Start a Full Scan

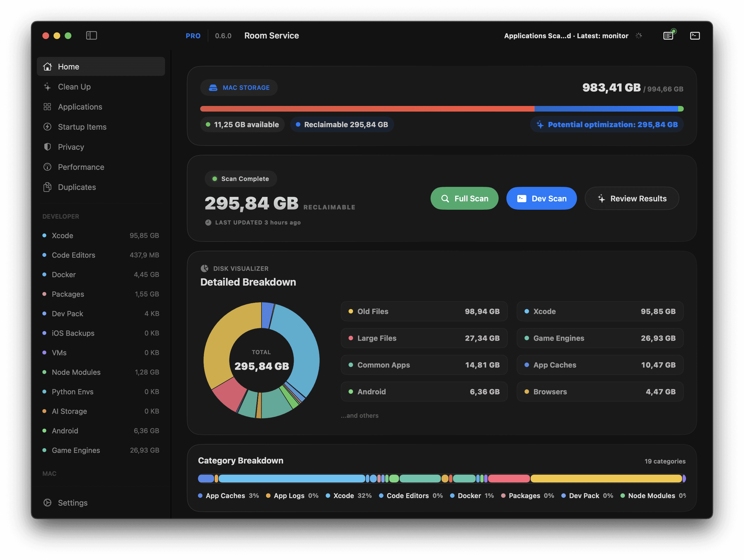tap(464, 199)
